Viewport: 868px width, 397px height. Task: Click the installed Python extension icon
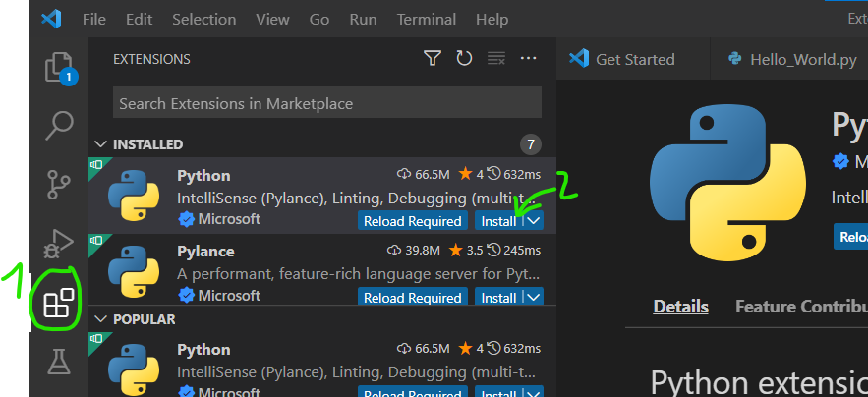[x=134, y=196]
